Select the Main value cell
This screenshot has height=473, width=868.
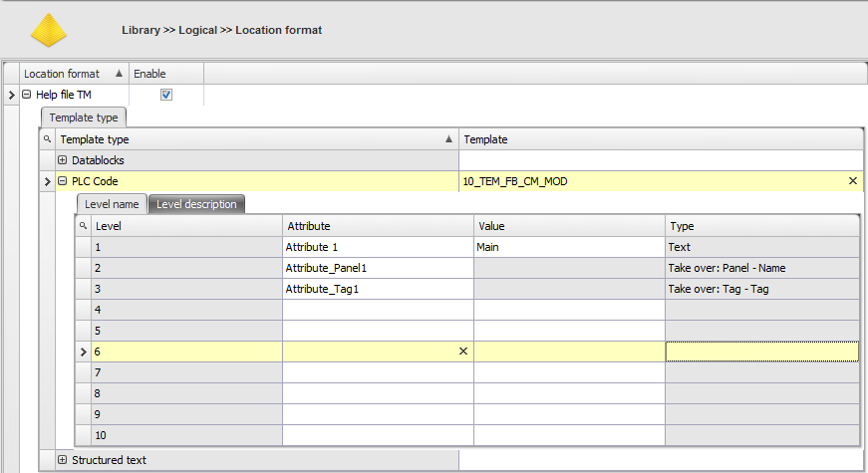click(570, 247)
